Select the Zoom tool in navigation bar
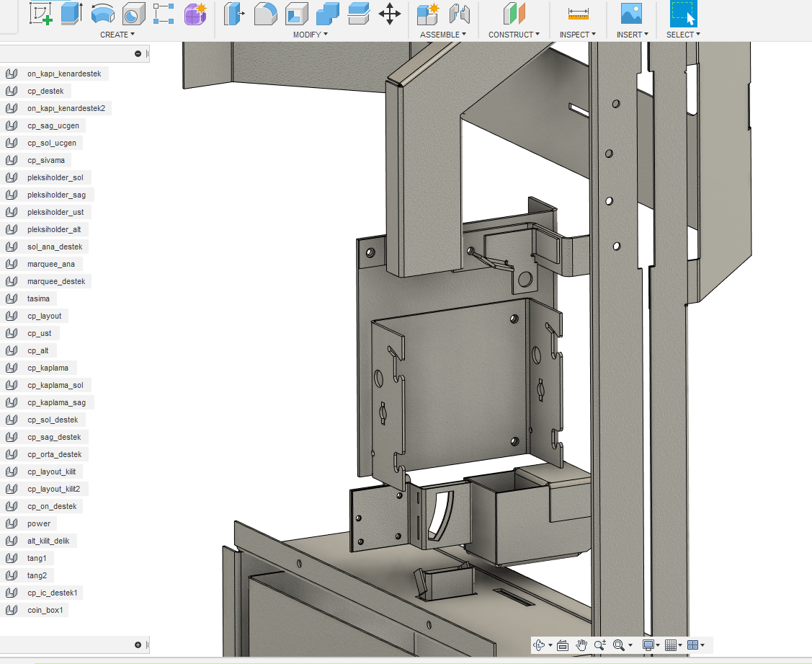812x664 pixels. point(600,645)
